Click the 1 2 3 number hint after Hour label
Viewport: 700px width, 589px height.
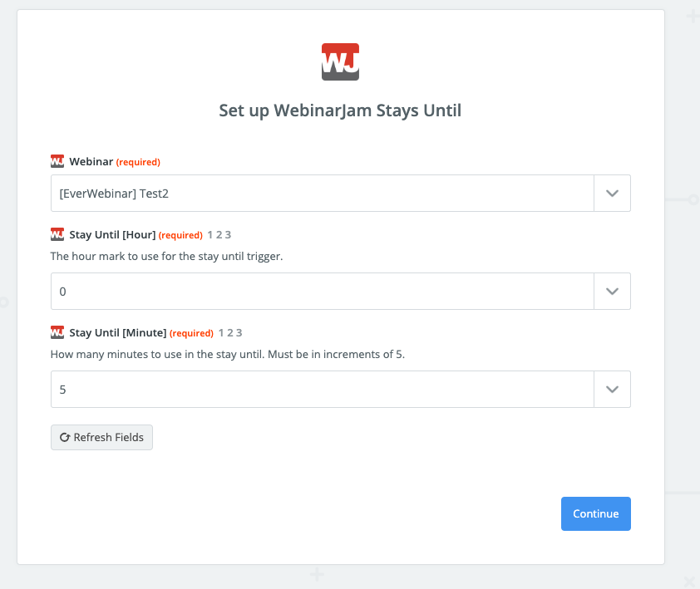(x=219, y=235)
